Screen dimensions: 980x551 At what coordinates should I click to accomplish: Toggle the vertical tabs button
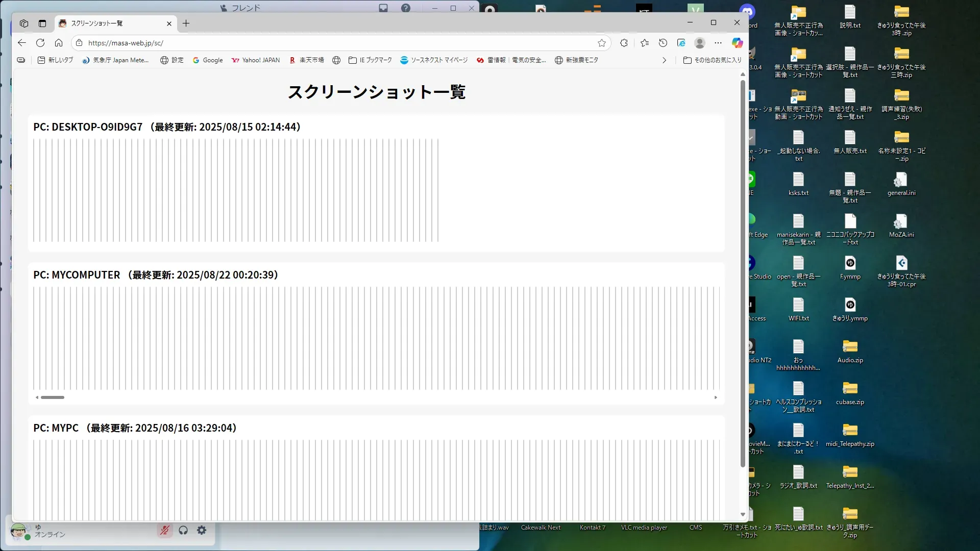pyautogui.click(x=42, y=23)
